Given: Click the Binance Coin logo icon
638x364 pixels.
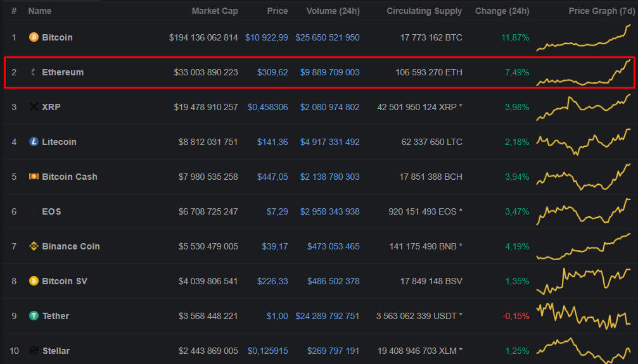Looking at the screenshot, I should (34, 246).
